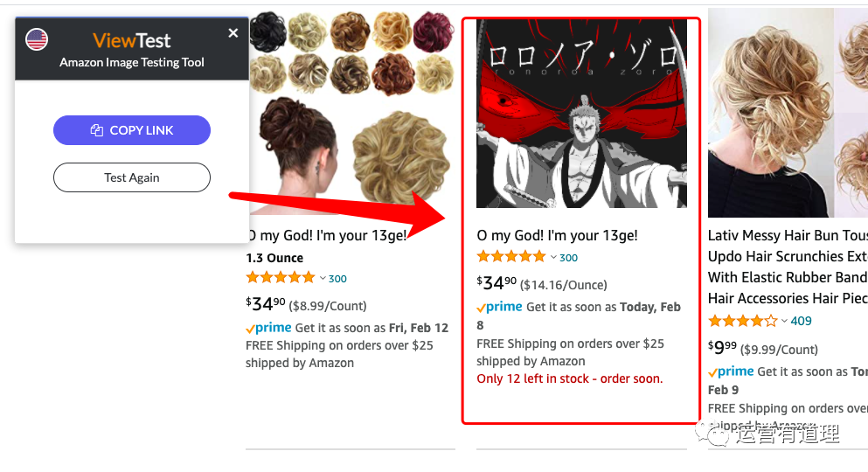This screenshot has height=472, width=868.
Task: Open 300 reviews link on highlighted product
Action: pos(568,258)
